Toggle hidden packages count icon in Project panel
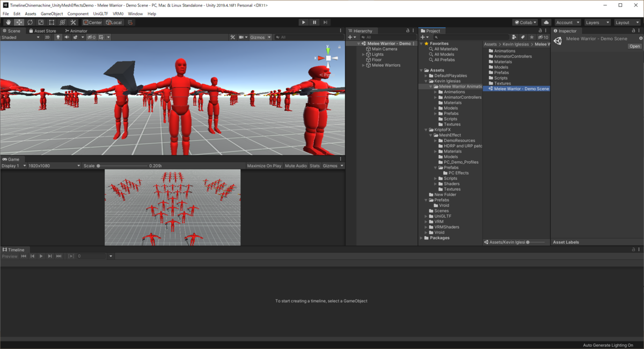The height and width of the screenshot is (349, 644). coord(543,38)
